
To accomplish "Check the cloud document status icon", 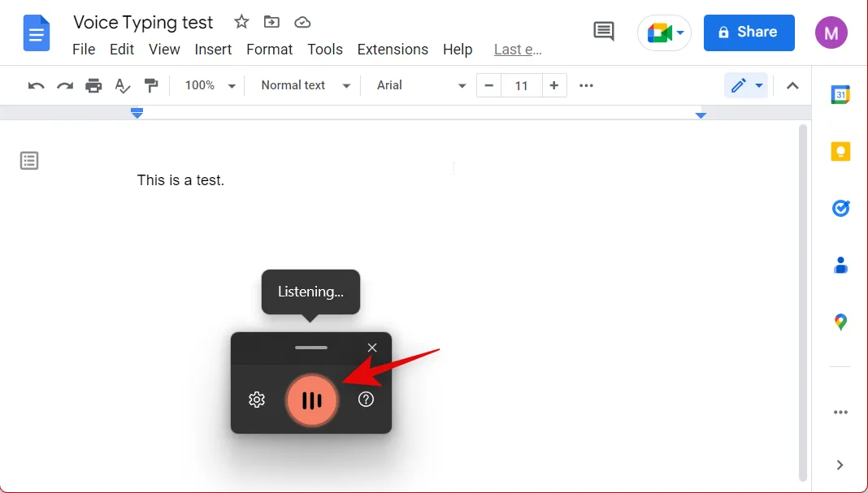I will tap(302, 22).
